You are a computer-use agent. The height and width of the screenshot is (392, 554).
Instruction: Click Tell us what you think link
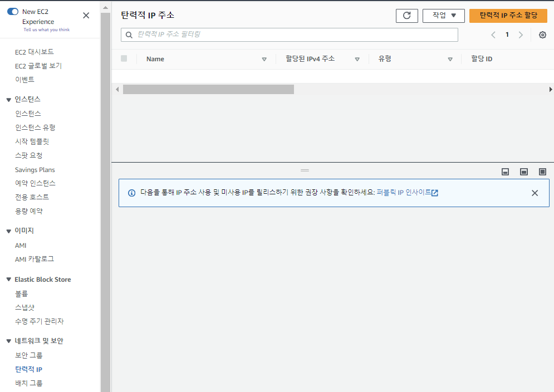[47, 30]
